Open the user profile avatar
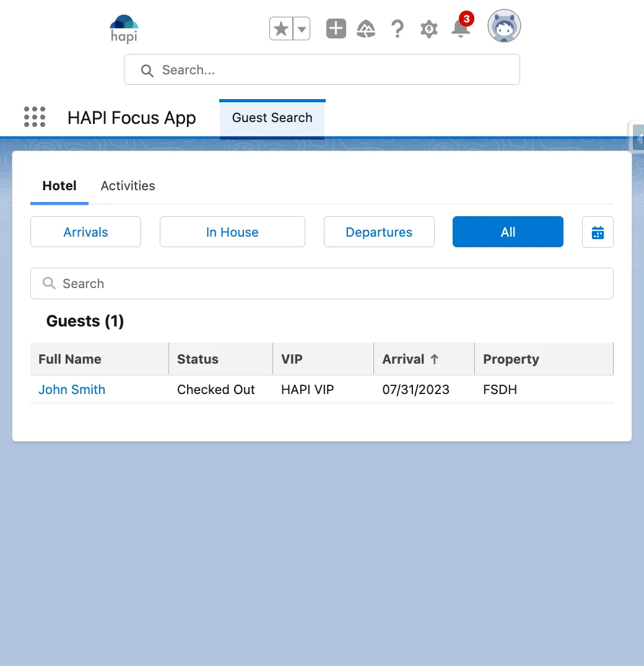This screenshot has height=666, width=644. (x=504, y=26)
